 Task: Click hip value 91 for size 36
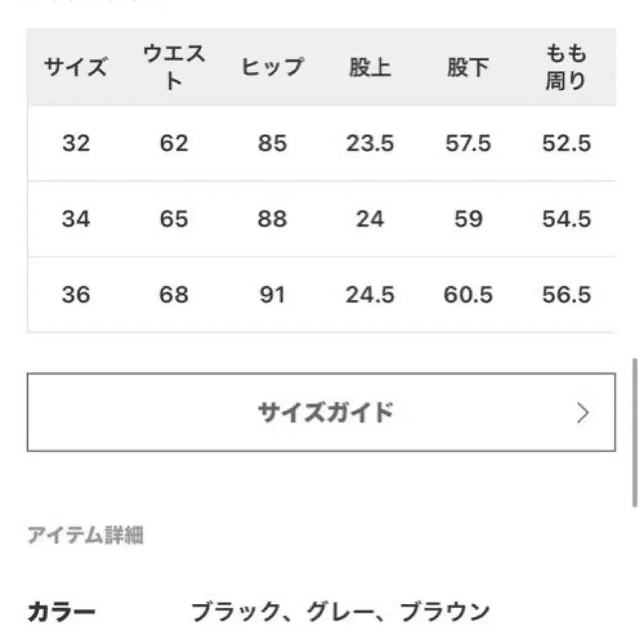pyautogui.click(x=272, y=294)
